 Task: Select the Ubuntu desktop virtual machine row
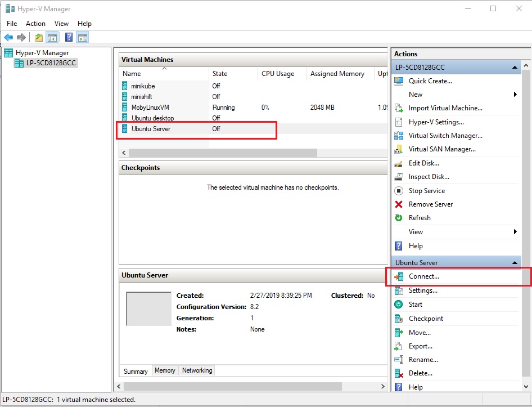coord(253,118)
